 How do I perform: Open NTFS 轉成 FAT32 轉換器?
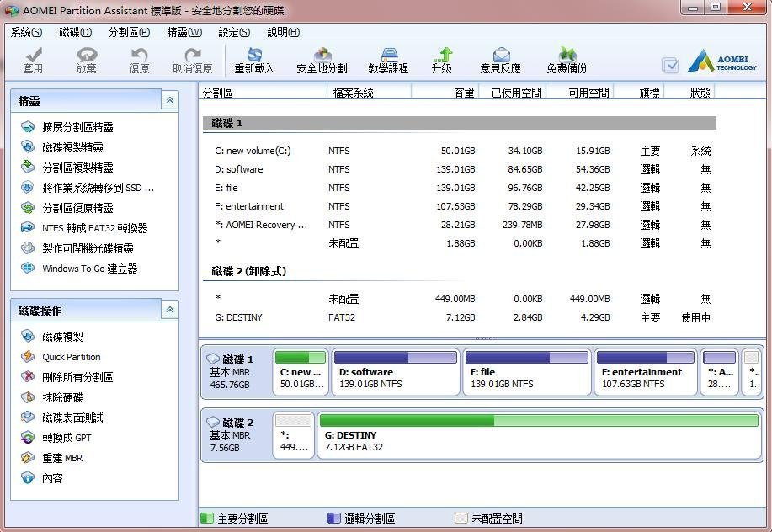(84, 228)
